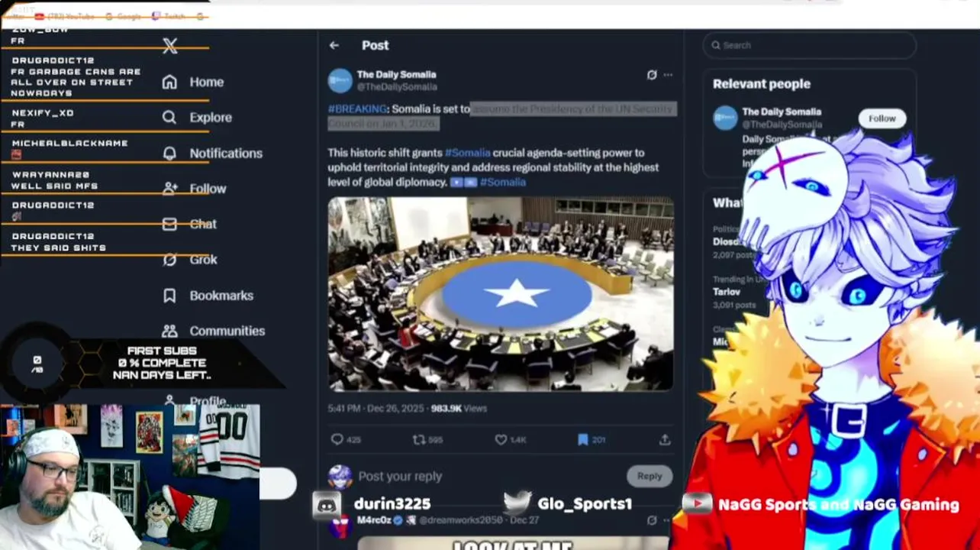Click the back arrow next to Post

(x=334, y=46)
